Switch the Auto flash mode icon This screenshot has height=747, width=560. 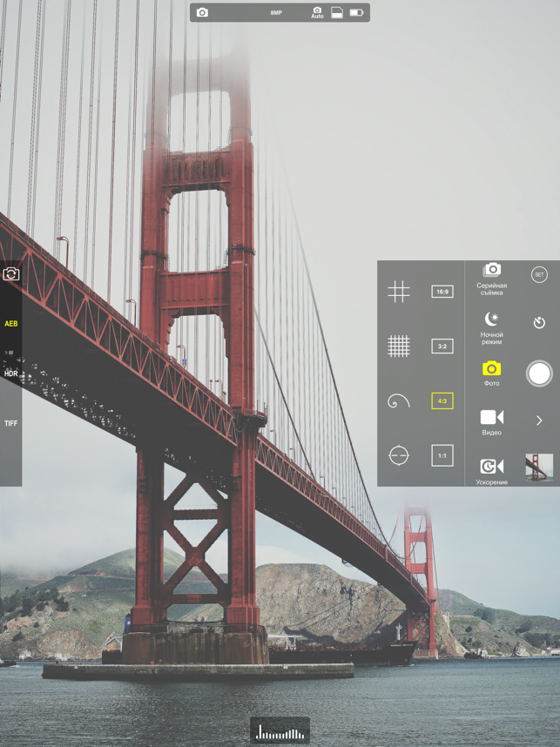coord(317,13)
